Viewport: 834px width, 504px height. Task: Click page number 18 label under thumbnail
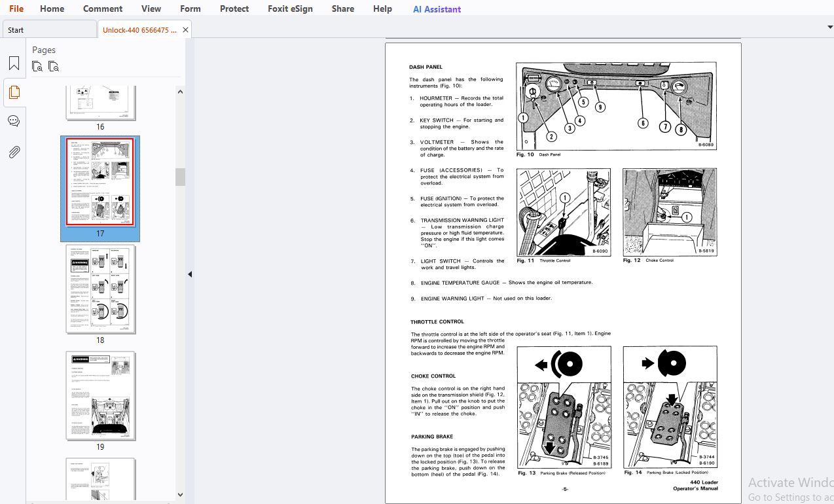coord(100,340)
